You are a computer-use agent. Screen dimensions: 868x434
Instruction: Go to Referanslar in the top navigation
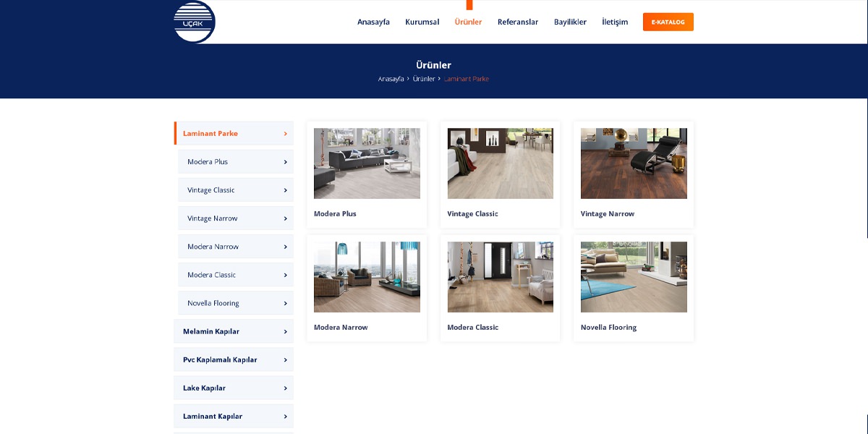tap(518, 22)
